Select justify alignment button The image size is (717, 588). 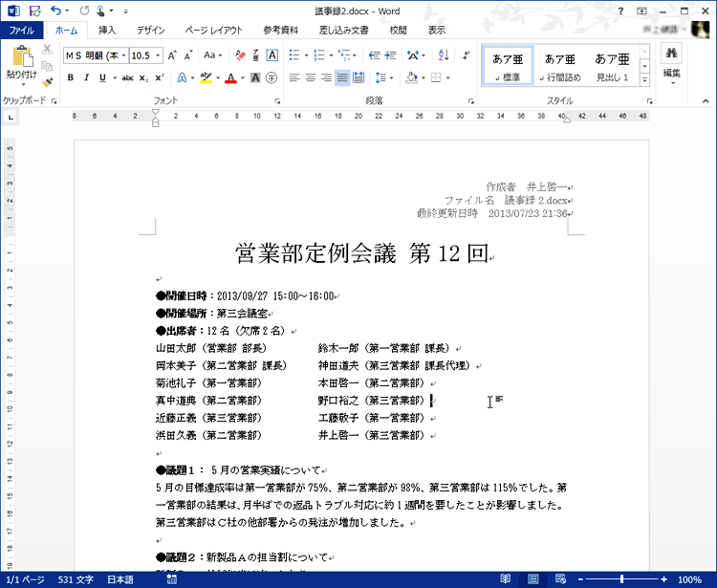click(x=342, y=77)
